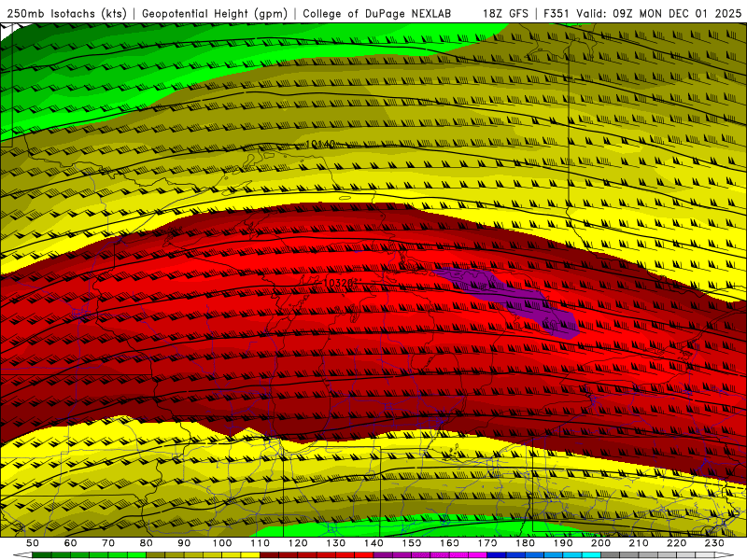Click the 150 knot colorbar label
The image size is (747, 560).
tap(412, 543)
